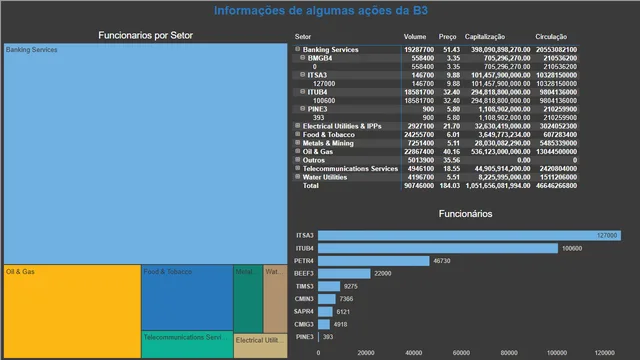This screenshot has width=640, height=360.
Task: Sort by the Circulação column header
Action: click(551, 37)
